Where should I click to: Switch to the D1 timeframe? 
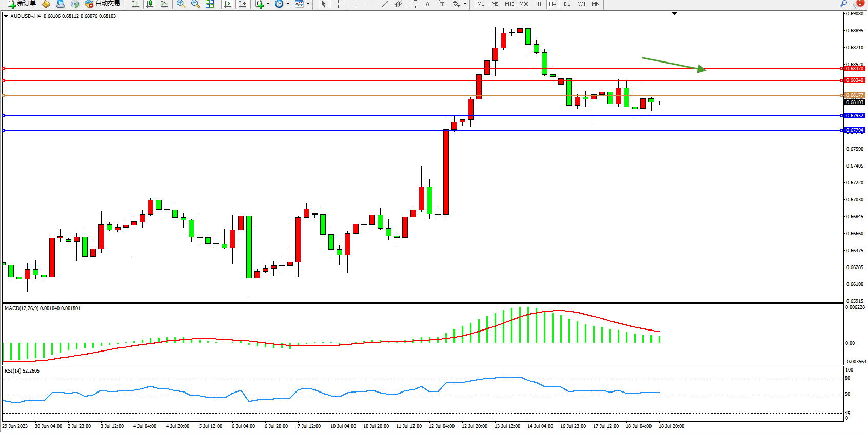tap(567, 4)
